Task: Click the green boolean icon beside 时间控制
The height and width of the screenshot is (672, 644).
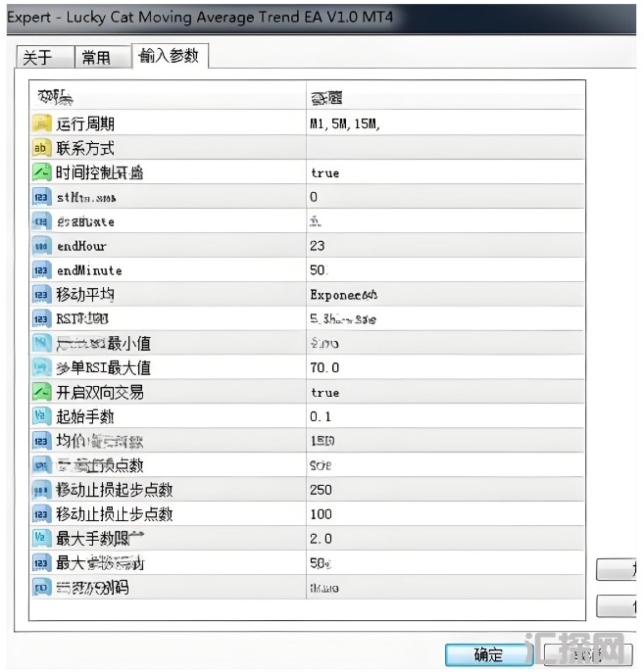Action: 41,172
